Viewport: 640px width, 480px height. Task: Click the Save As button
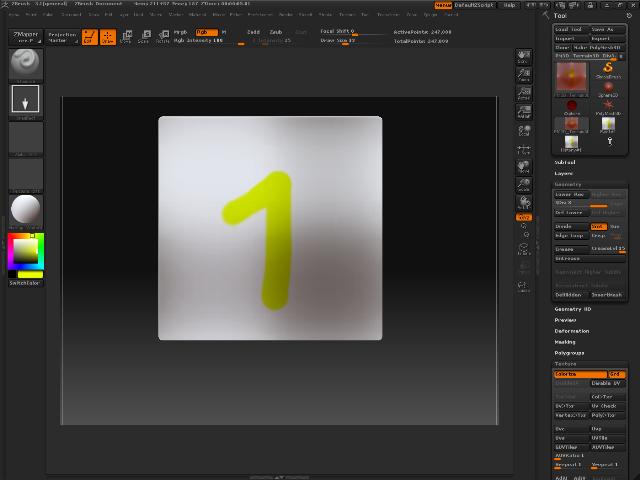click(607, 29)
